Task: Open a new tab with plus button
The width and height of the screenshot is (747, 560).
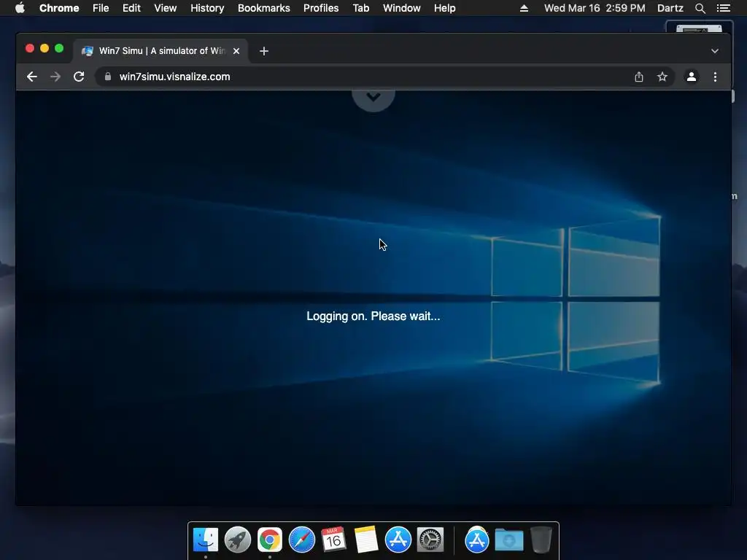Action: [x=264, y=51]
